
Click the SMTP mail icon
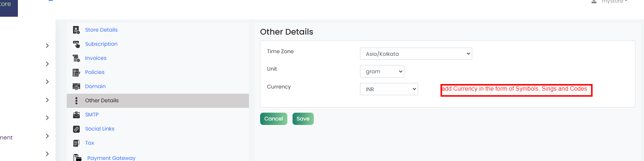(76, 115)
